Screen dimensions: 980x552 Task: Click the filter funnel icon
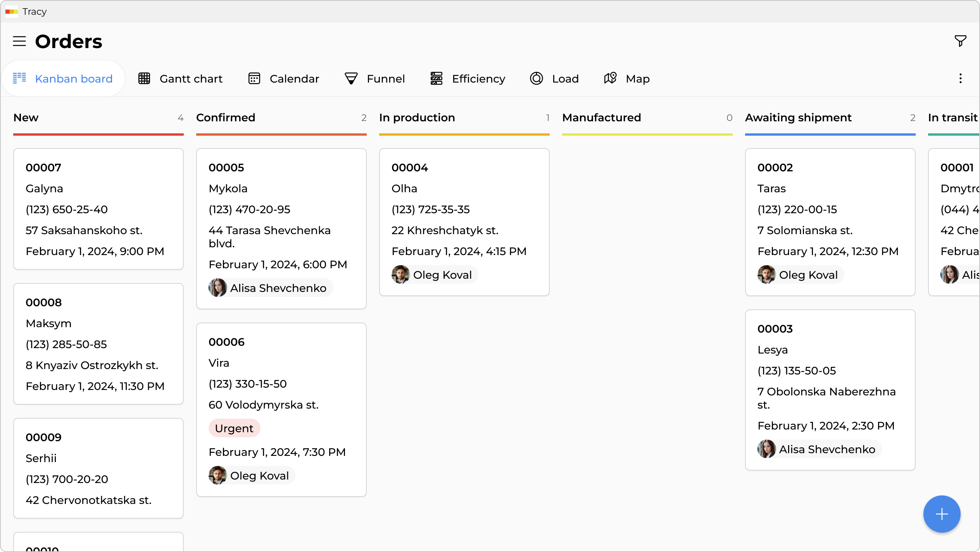point(960,41)
